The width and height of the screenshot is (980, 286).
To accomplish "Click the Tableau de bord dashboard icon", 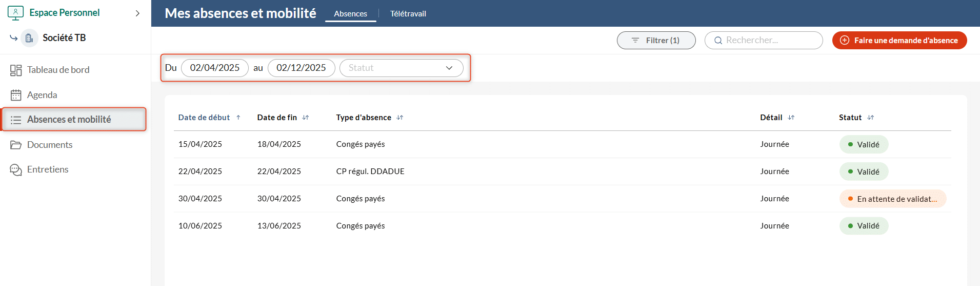I will point(16,70).
